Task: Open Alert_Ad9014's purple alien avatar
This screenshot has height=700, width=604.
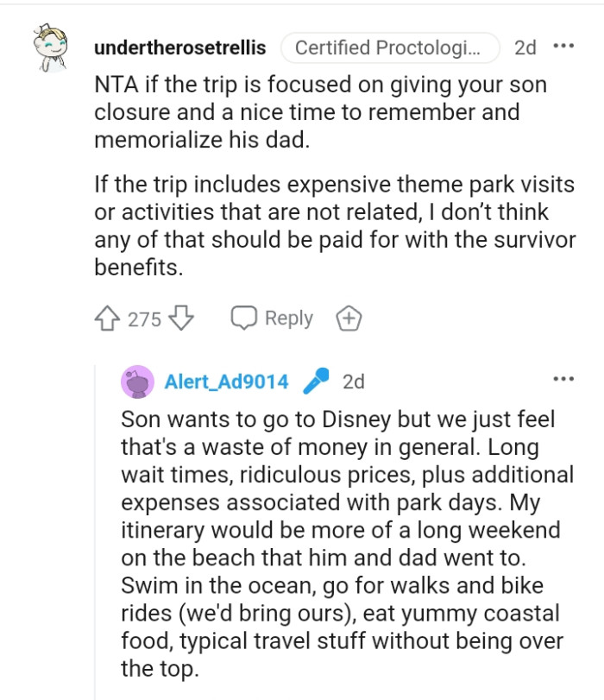Action: tap(135, 380)
